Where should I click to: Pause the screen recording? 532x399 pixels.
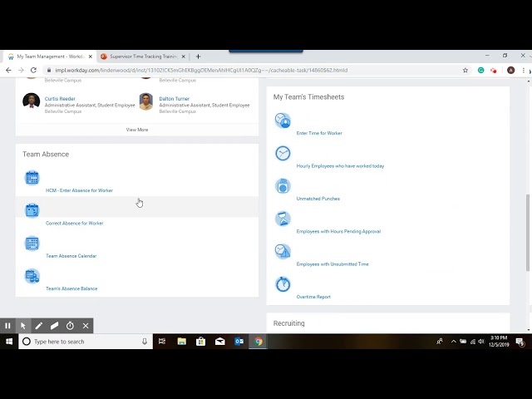[x=7, y=326]
